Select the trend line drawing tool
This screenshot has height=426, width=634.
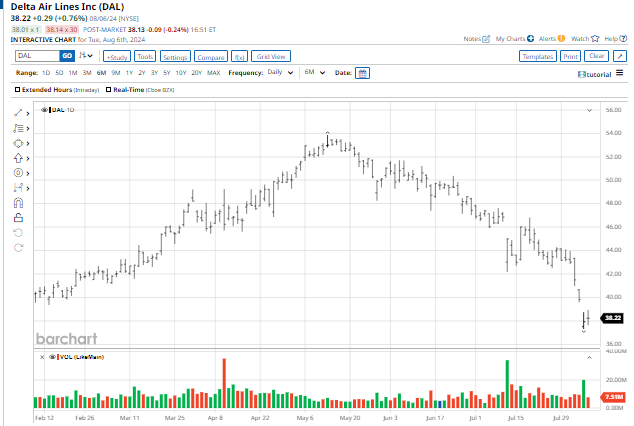(17, 114)
